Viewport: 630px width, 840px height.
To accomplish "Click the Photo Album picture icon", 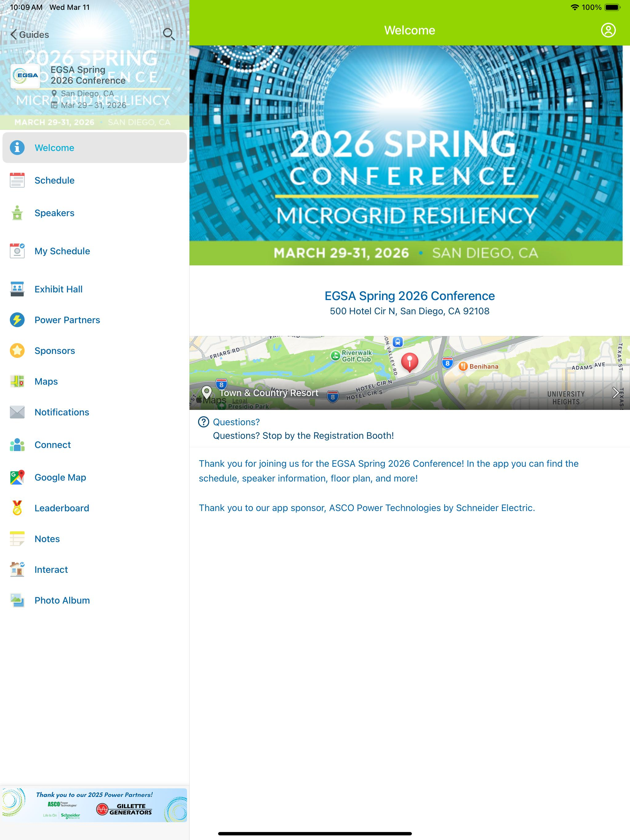I will [x=17, y=600].
